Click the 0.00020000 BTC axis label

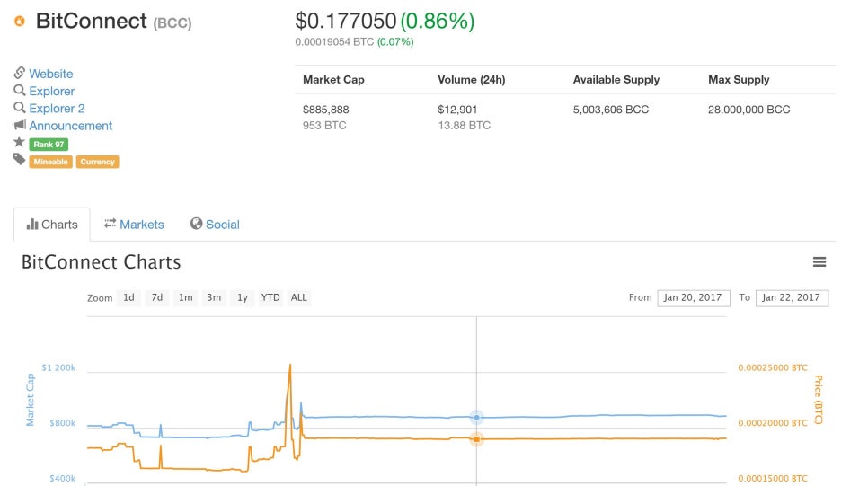coord(773,423)
